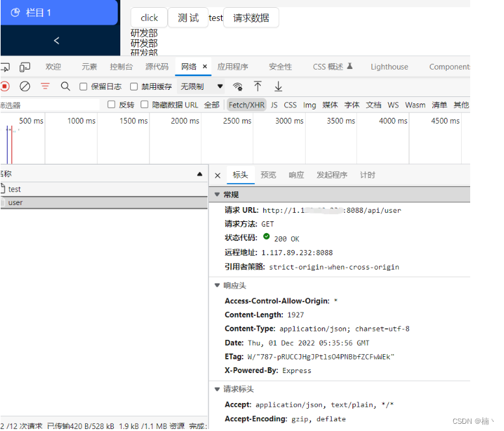This screenshot has height=431, width=504.
Task: Stop recording network log
Action: [x=5, y=87]
